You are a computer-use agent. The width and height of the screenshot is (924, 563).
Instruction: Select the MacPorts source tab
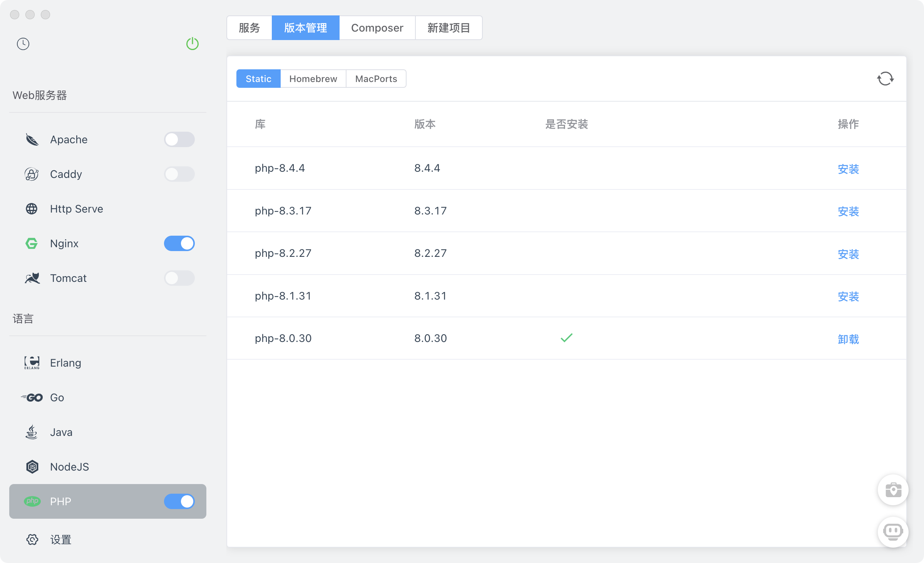click(x=376, y=79)
